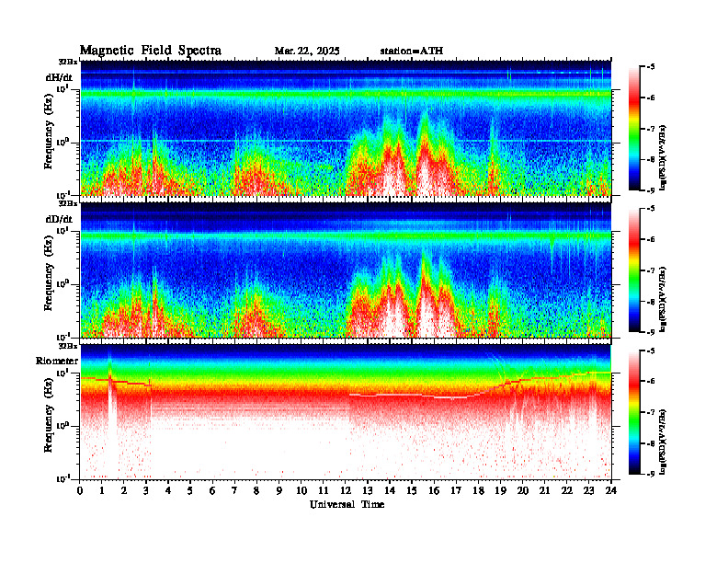
Task: Click hour "21" on the Universal Time axis
Action: pos(544,491)
